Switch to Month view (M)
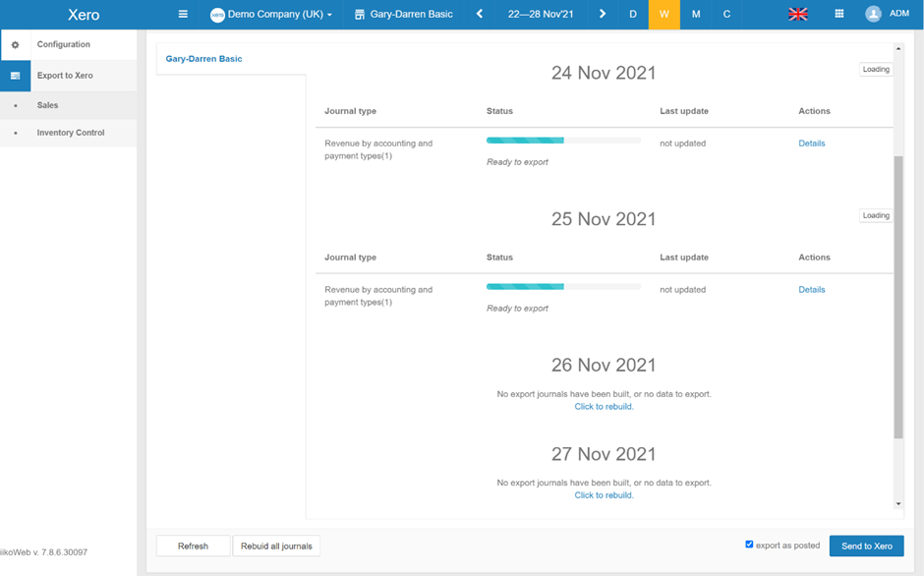This screenshot has height=576, width=924. [696, 15]
